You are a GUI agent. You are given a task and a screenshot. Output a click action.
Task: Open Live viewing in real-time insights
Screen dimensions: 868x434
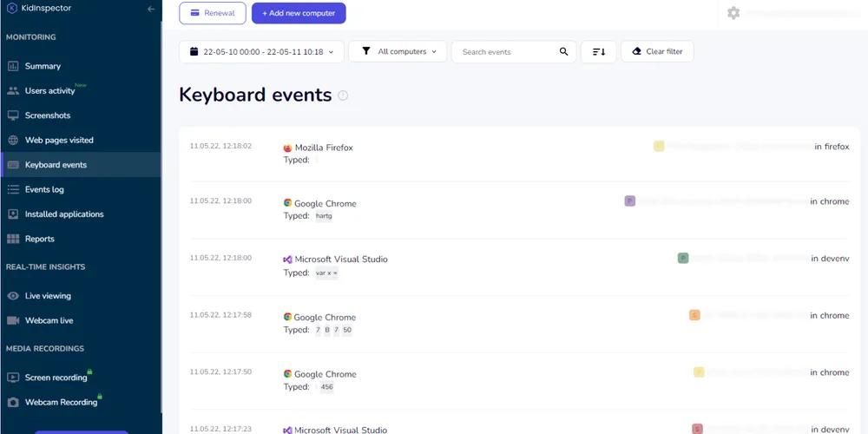coord(48,296)
